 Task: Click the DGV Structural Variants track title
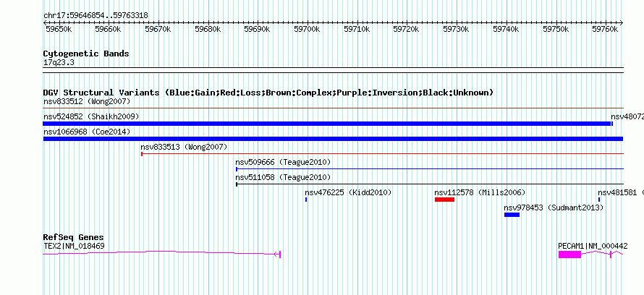268,93
